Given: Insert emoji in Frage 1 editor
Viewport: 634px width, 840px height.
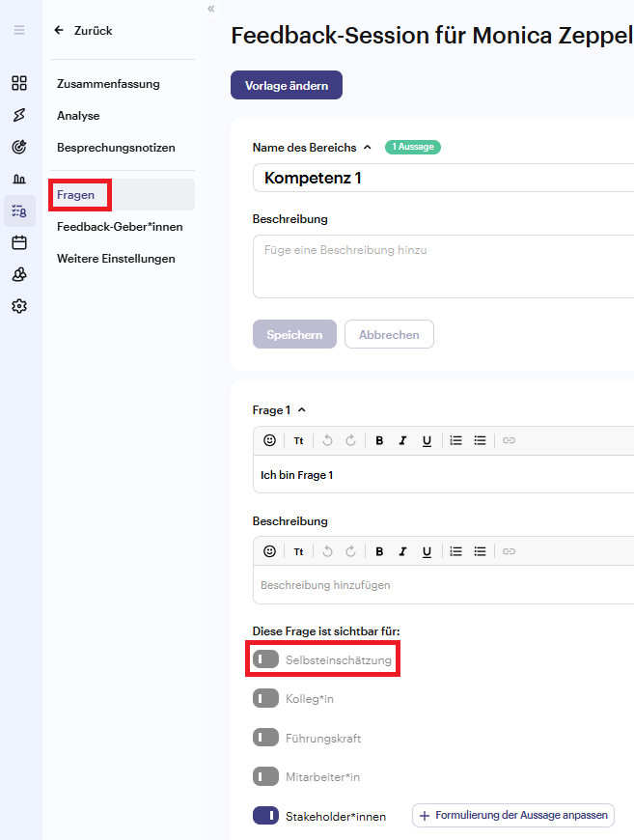Looking at the screenshot, I should pos(270,440).
